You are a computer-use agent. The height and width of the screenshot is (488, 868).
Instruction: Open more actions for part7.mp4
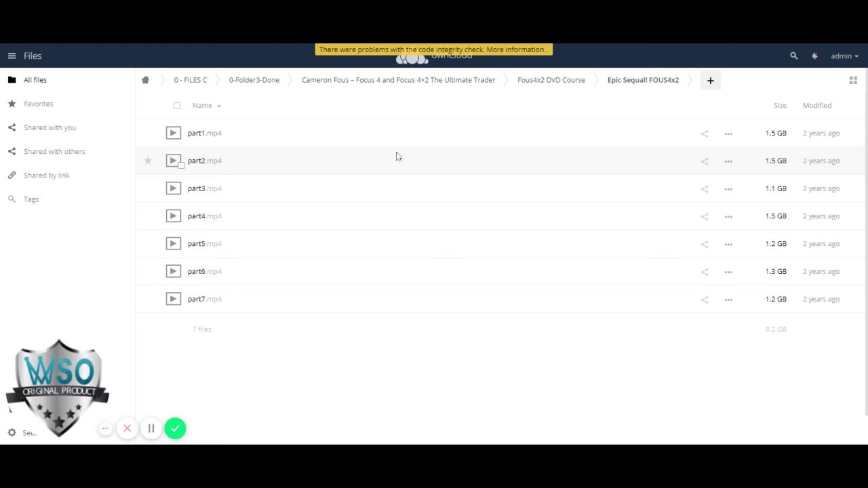pos(728,300)
